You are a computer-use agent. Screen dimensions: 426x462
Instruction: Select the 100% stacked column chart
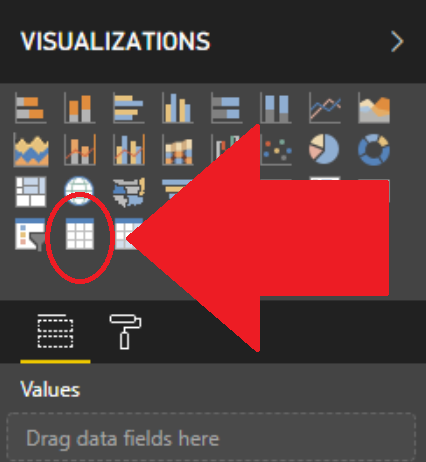pyautogui.click(x=276, y=108)
